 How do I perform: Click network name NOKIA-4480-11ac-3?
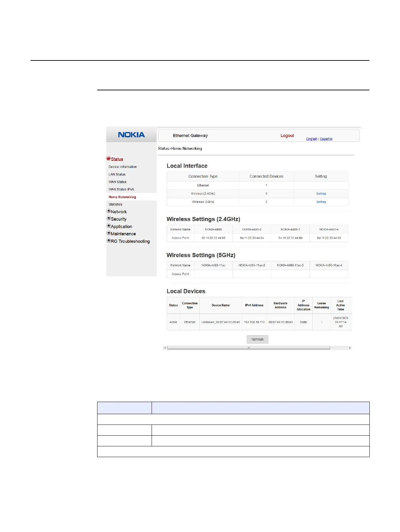(290, 265)
